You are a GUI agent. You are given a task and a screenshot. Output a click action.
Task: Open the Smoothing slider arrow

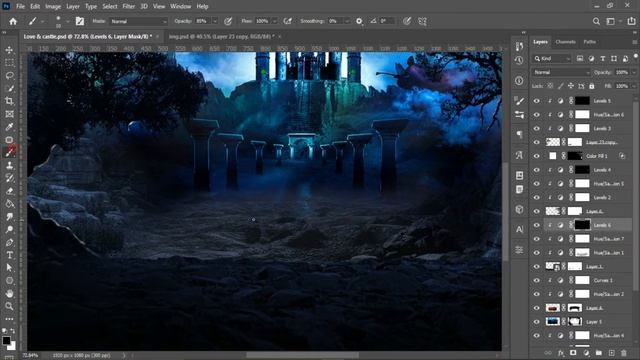point(347,21)
